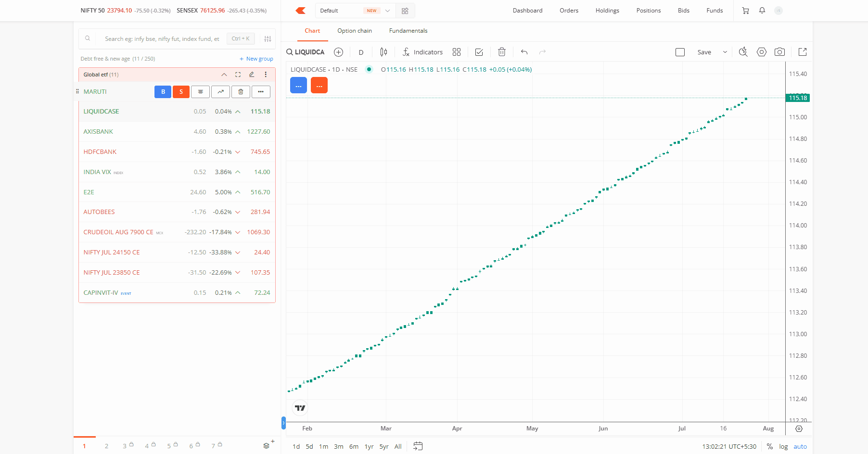The width and height of the screenshot is (868, 454).
Task: Open chart quick search
Action: [x=743, y=52]
